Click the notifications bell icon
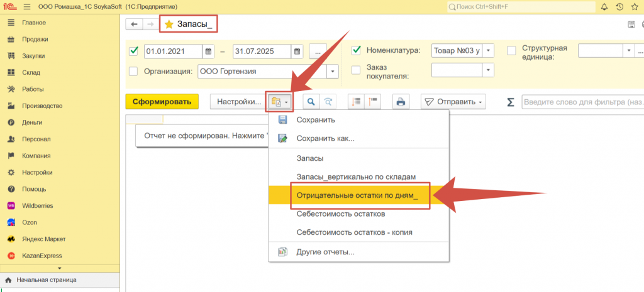Viewport: 644px width, 292px height. pos(604,7)
